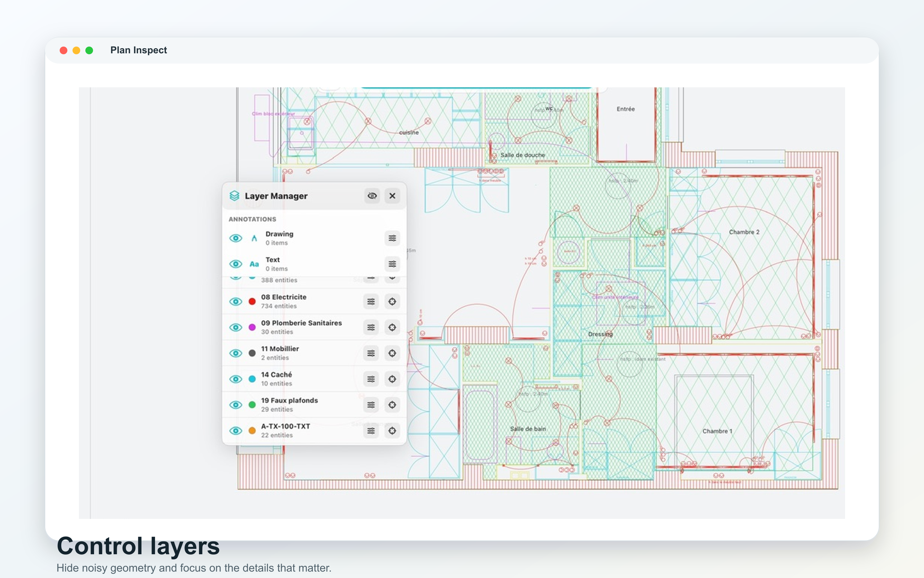Click the Layer Manager stack icon
The height and width of the screenshot is (578, 924).
(x=235, y=196)
